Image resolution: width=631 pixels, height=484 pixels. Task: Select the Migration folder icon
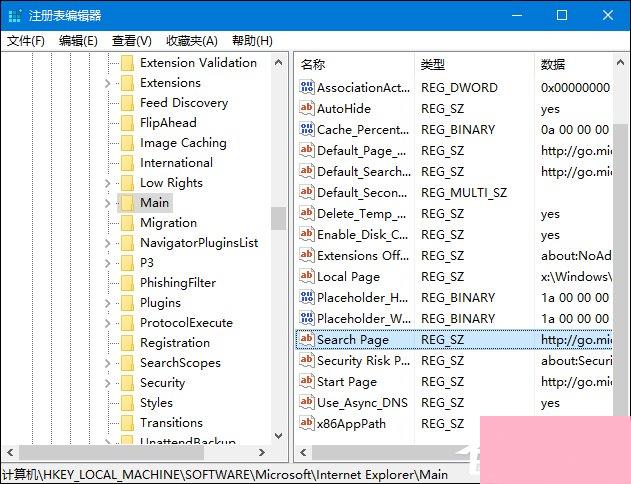coord(127,223)
